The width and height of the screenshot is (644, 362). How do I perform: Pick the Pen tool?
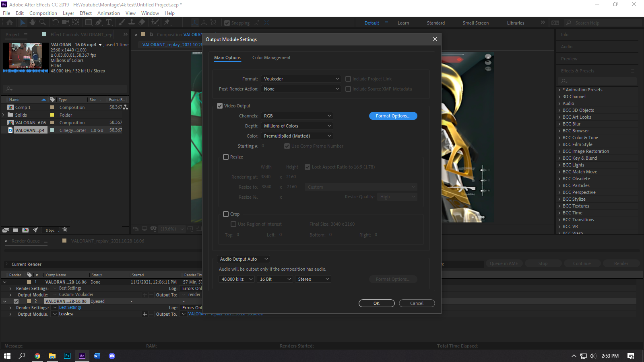(99, 23)
